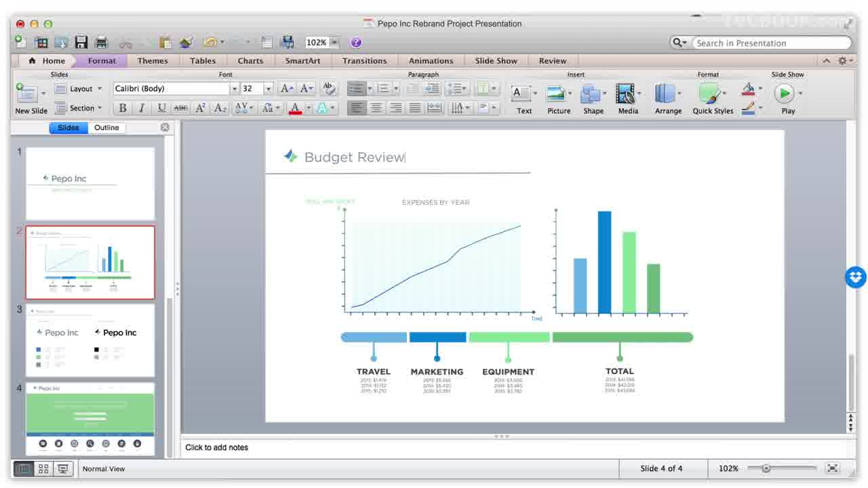Screen dimensions: 868x488
Task: Toggle Align Text Right
Action: pos(396,108)
